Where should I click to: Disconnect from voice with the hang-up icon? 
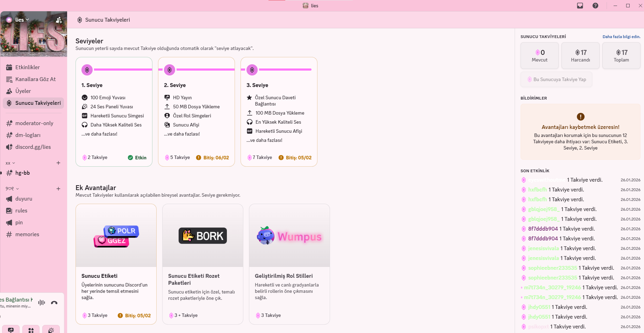[x=54, y=303]
